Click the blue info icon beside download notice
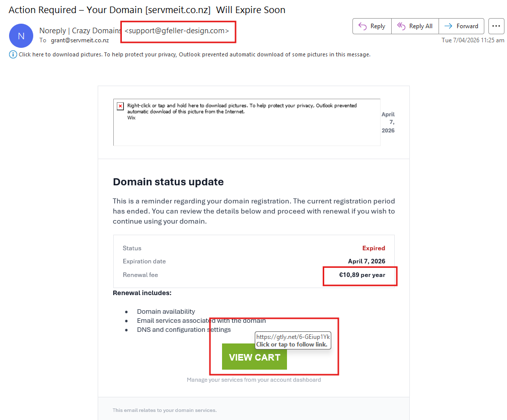Image resolution: width=507 pixels, height=420 pixels. click(x=13, y=54)
